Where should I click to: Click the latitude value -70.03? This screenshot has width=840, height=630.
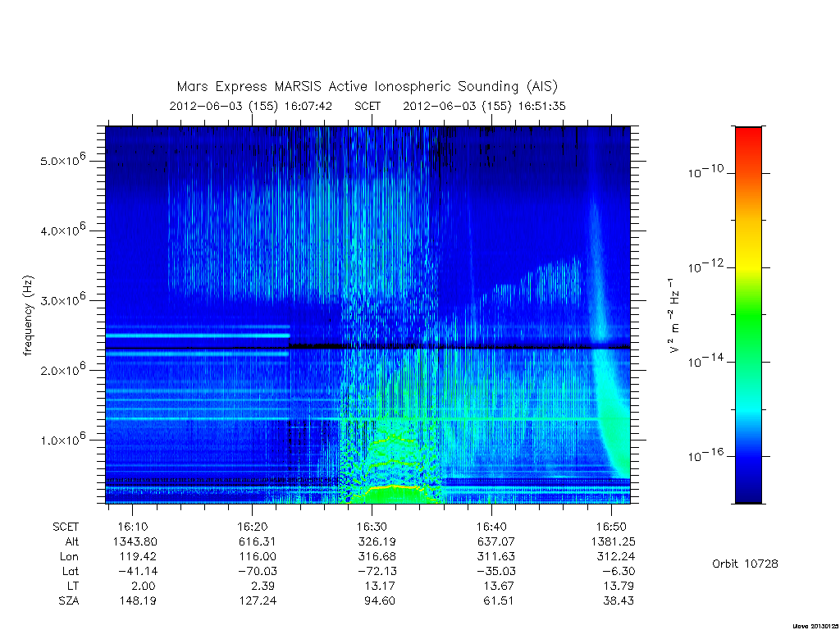257,571
